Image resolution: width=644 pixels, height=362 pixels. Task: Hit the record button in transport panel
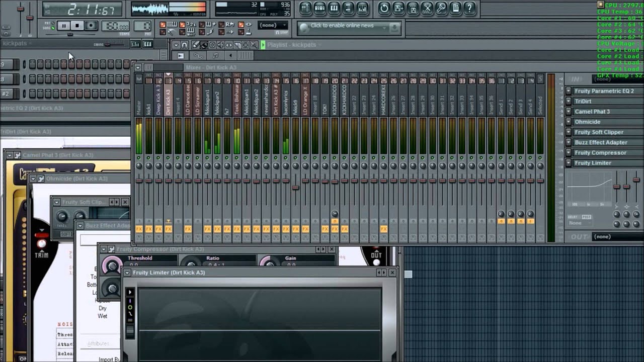(91, 26)
